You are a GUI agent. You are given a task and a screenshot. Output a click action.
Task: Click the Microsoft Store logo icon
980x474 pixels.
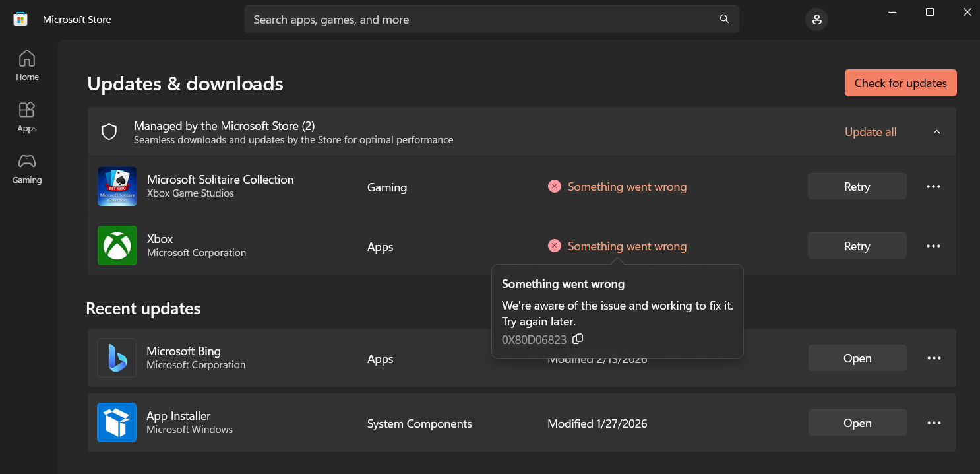[x=20, y=19]
